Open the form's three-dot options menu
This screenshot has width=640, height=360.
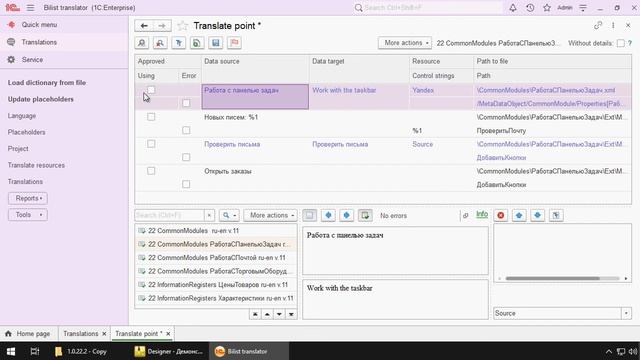[x=613, y=26]
